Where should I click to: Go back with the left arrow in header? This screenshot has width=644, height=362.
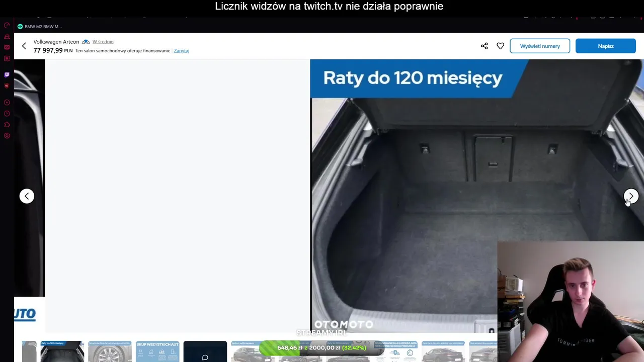click(24, 46)
